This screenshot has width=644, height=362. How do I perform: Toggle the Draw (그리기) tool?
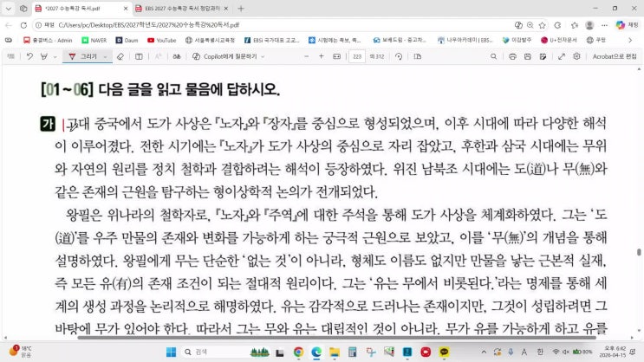[83, 56]
